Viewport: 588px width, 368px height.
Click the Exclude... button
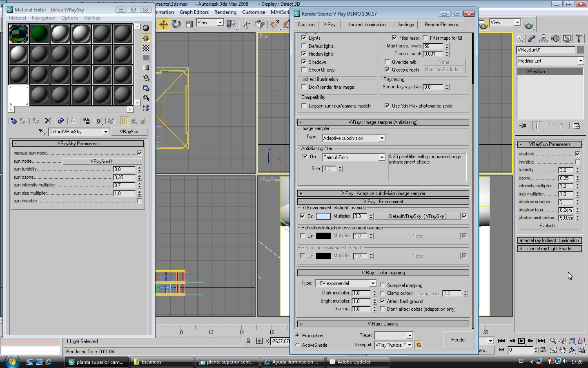coord(549,226)
